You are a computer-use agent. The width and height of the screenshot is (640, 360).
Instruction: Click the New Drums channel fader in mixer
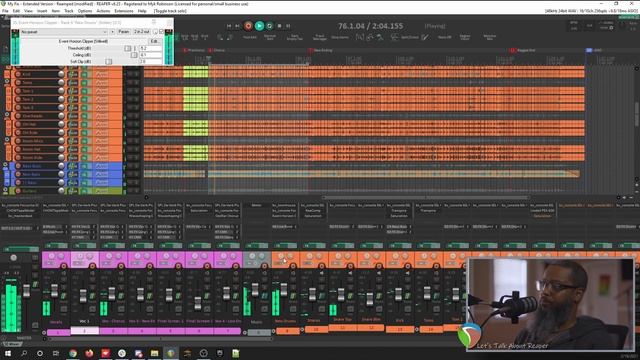coord(284,290)
